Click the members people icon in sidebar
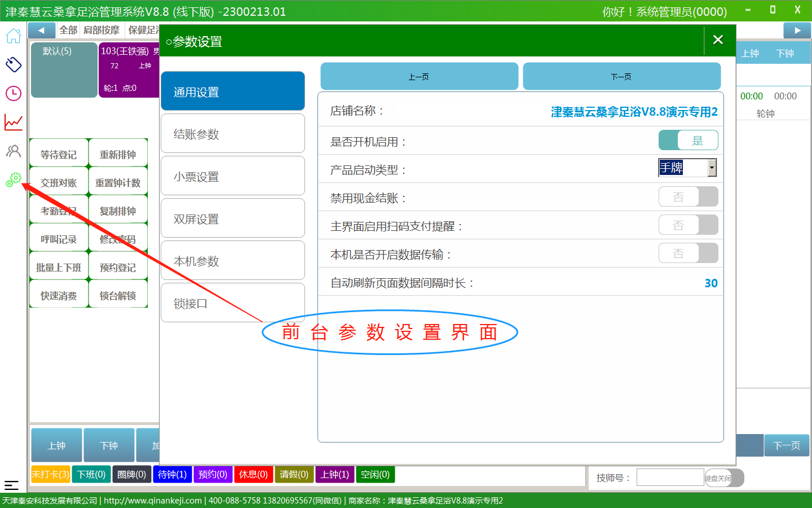Screen dimensions: 812x508 (14, 151)
